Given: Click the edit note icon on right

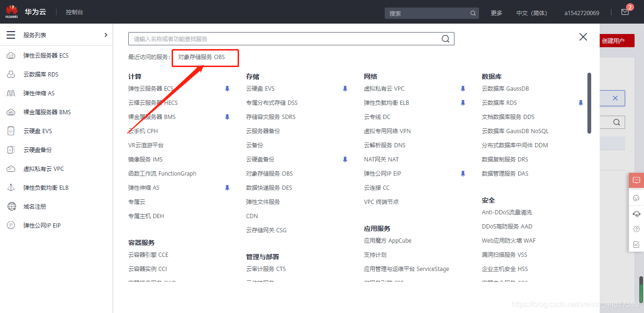Looking at the screenshot, I should coord(636,245).
